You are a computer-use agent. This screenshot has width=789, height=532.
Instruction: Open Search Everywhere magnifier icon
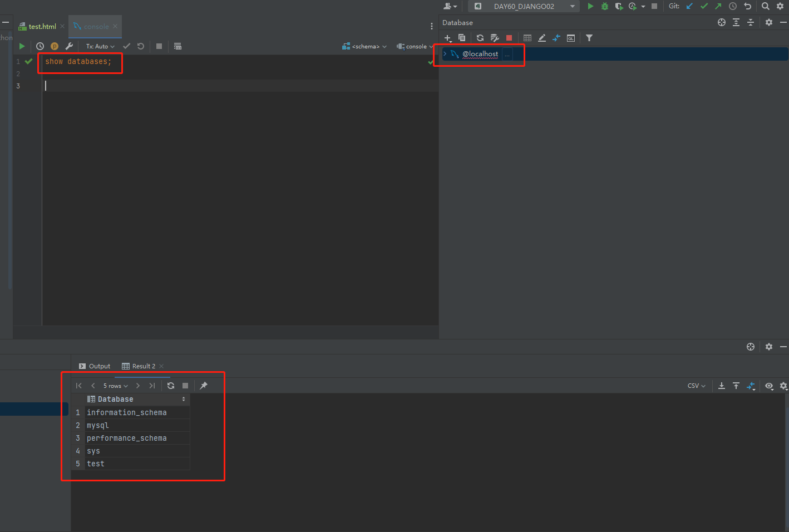pos(766,6)
